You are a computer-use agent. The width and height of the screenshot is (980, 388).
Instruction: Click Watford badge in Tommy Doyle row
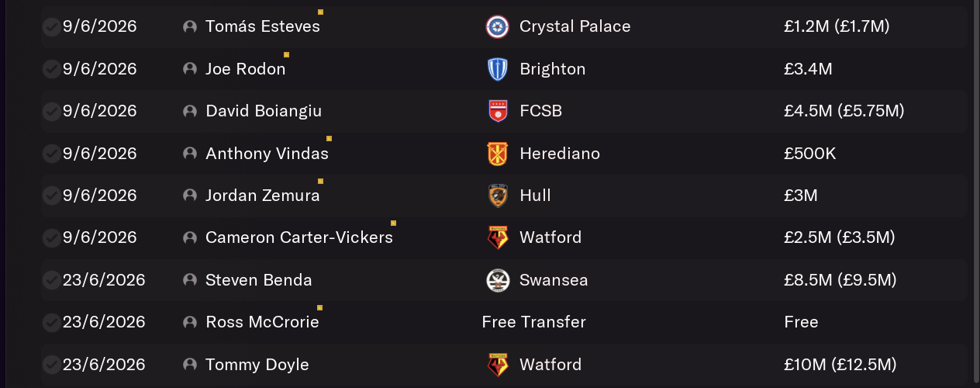tap(497, 365)
